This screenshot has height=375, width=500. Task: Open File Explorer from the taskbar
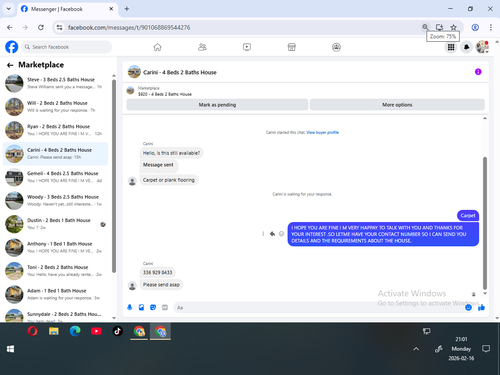[54, 331]
